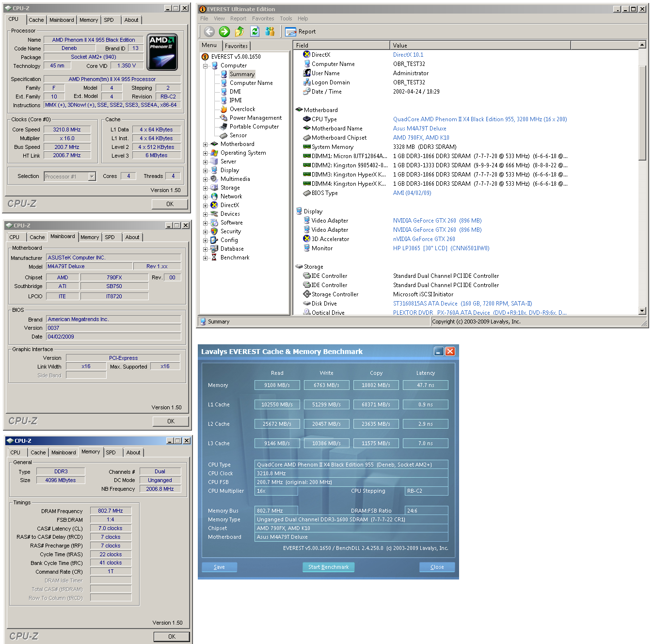Viewport: 653px width, 644px height.
Task: Collapse the Computer tree node
Action: pyautogui.click(x=205, y=65)
